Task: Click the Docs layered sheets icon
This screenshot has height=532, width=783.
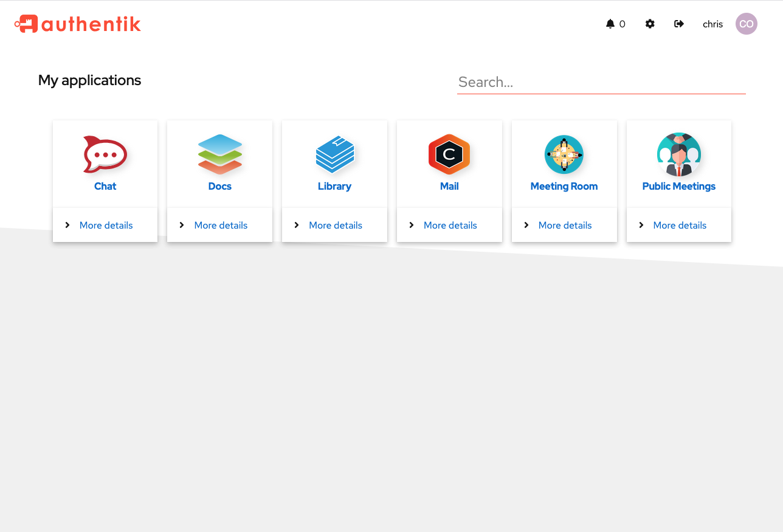Action: (x=220, y=154)
